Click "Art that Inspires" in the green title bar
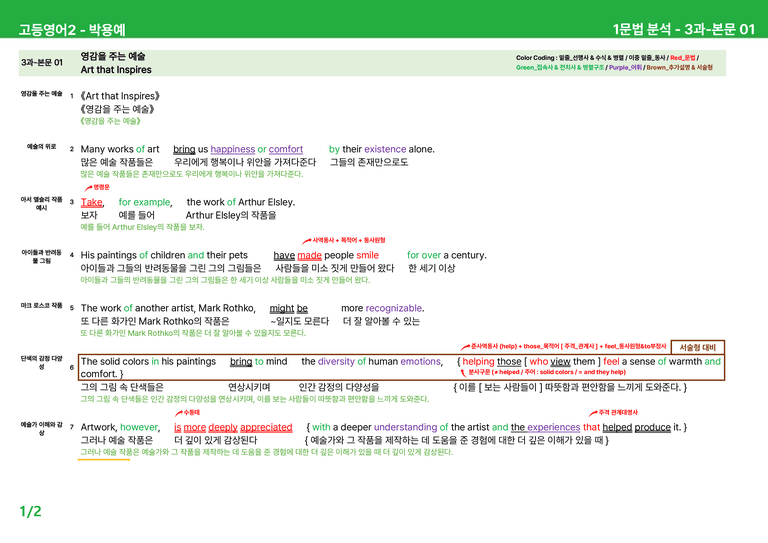This screenshot has width=768, height=543. point(116,70)
